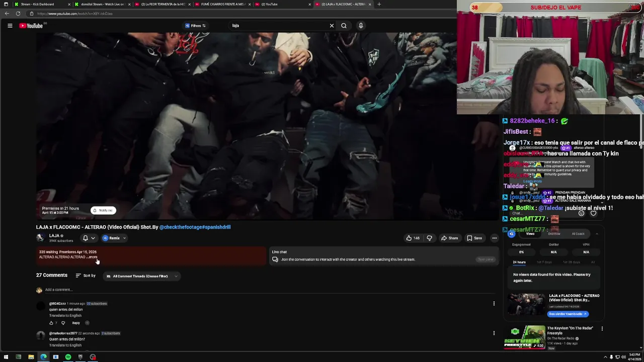Open LAJA x FLACOOMC thumbnail in vidIQ panel
The image size is (644, 362).
[526, 304]
